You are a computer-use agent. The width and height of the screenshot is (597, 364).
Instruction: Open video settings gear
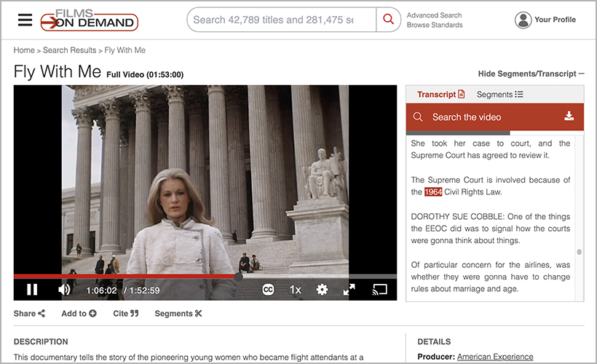pyautogui.click(x=322, y=290)
